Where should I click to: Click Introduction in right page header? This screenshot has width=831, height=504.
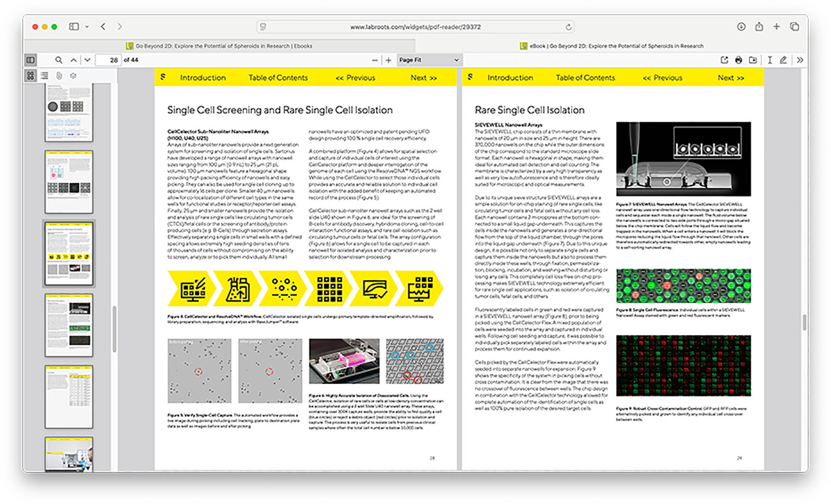tap(510, 78)
